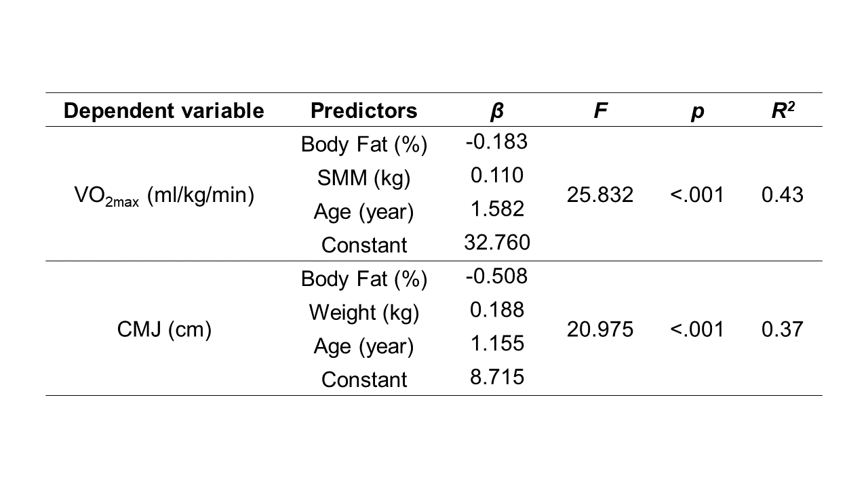
Task: Select the beta value 1.582
Action: pos(496,209)
